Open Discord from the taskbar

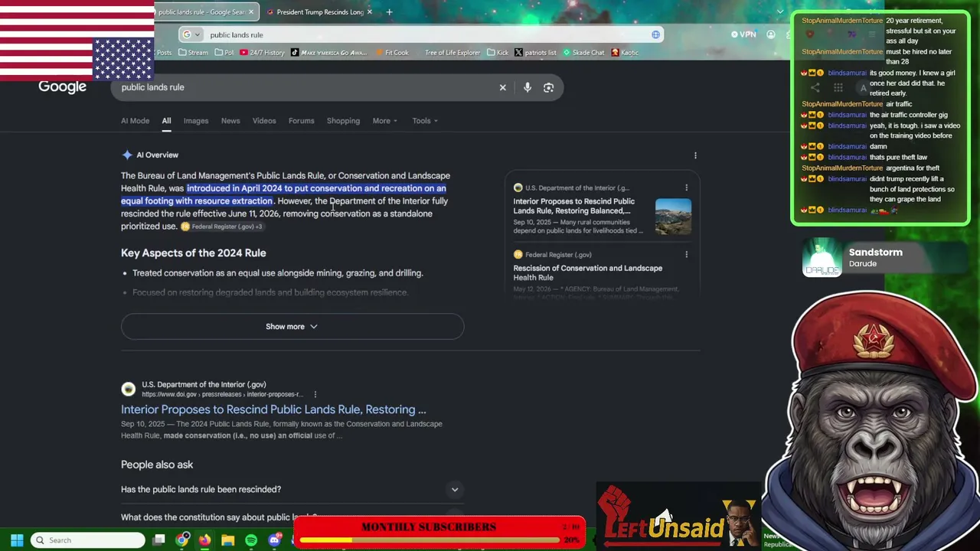point(274,540)
